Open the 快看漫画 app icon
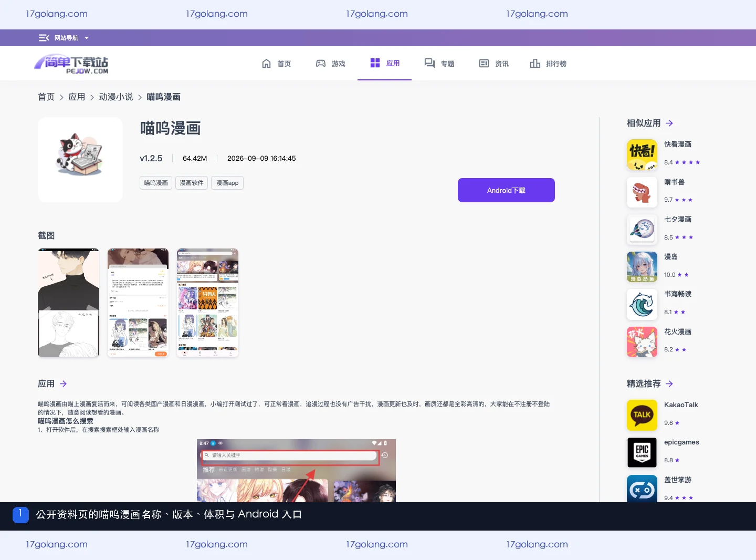The height and width of the screenshot is (560, 756). click(642, 155)
